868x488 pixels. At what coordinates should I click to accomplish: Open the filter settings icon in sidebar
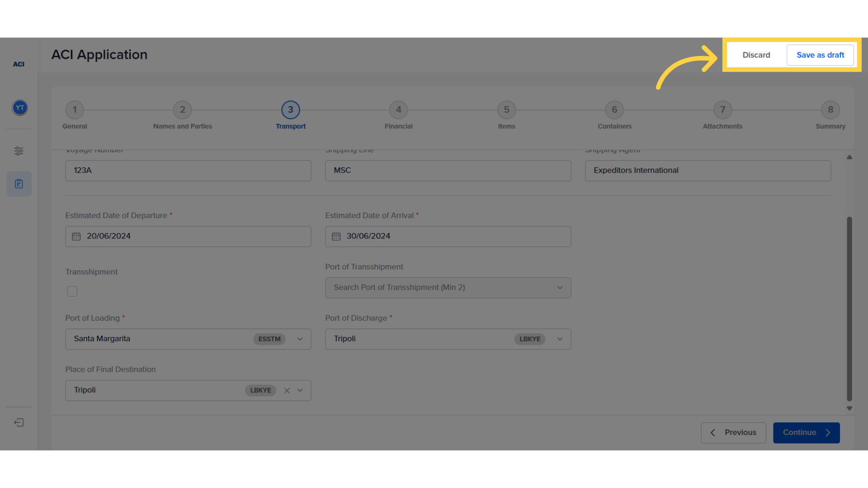tap(19, 151)
